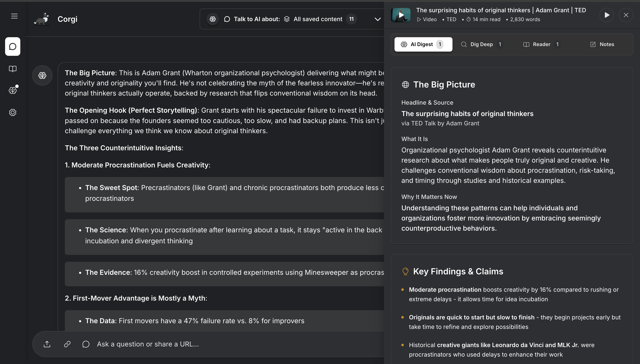The image size is (640, 364).
Task: Switch to the AI Digest tab
Action: [423, 44]
